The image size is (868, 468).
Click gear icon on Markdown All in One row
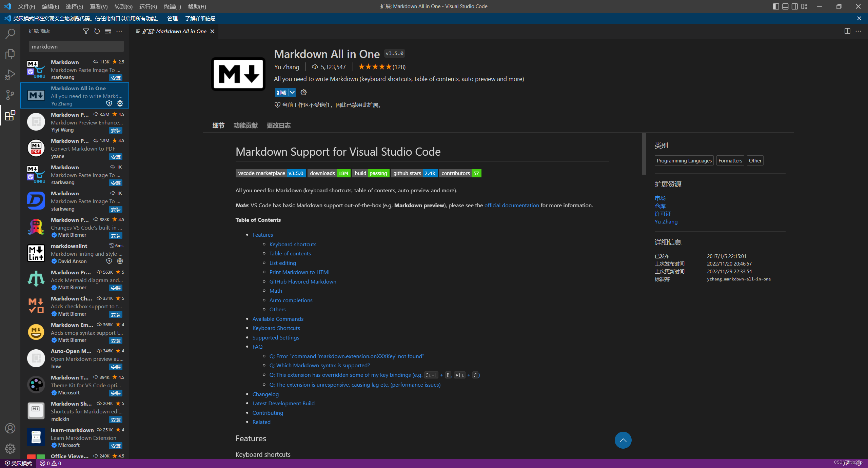tap(120, 103)
